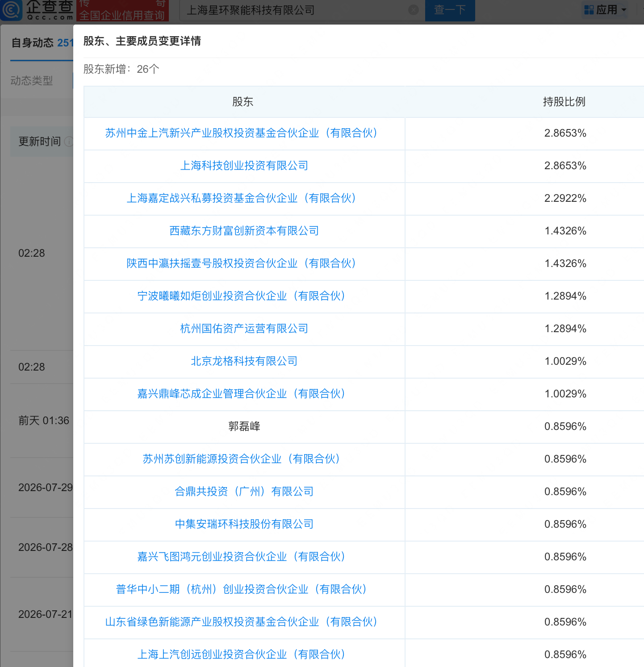Select 2.2922% holding percentage
Image resolution: width=644 pixels, height=667 pixels.
[565, 198]
